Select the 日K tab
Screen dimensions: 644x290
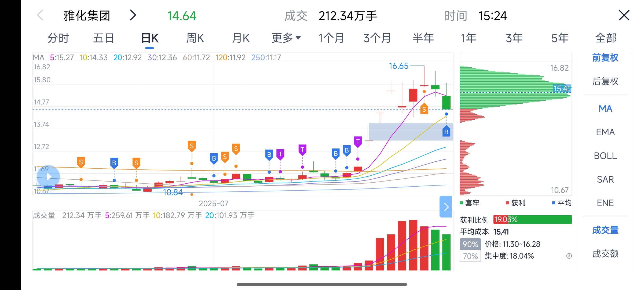(150, 38)
